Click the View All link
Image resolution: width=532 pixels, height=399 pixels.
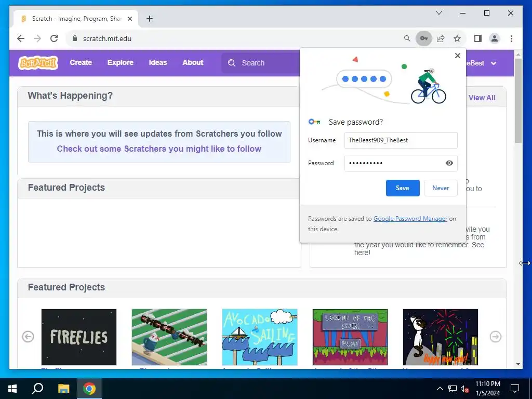point(482,98)
